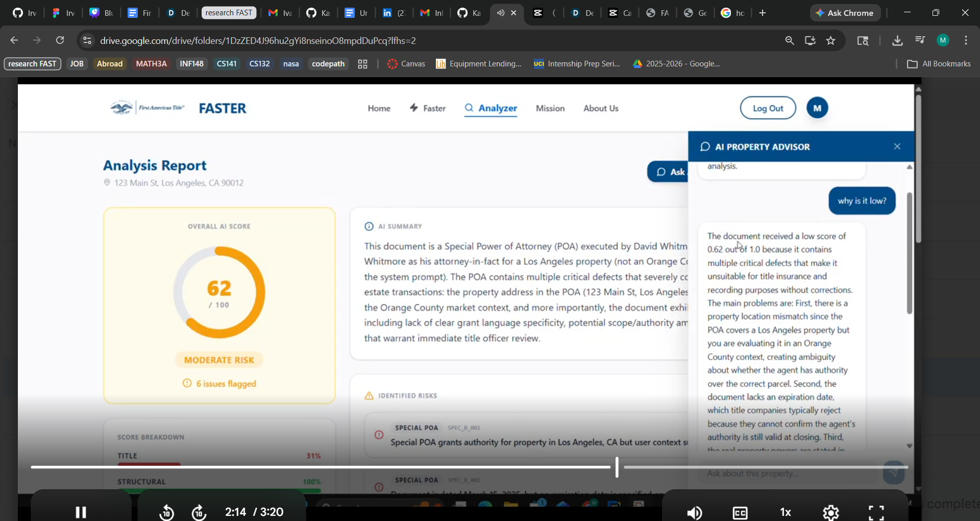
Task: Toggle closed captions in the video player
Action: point(740,512)
